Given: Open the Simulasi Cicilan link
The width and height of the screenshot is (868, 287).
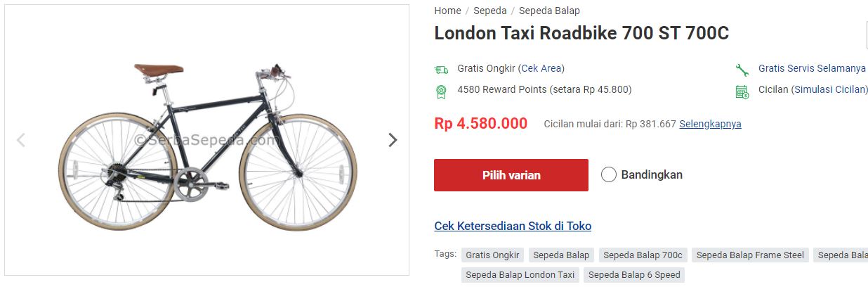Looking at the screenshot, I should click(830, 89).
